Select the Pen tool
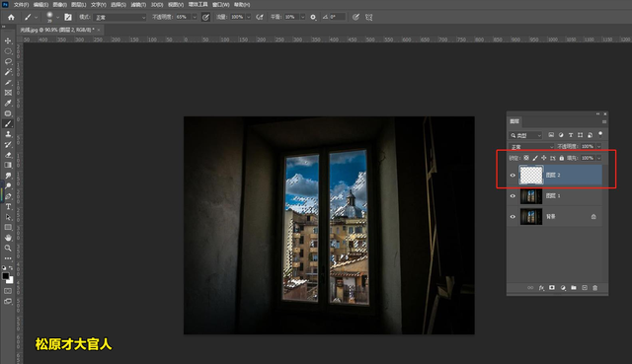This screenshot has height=364, width=632. coord(8,196)
